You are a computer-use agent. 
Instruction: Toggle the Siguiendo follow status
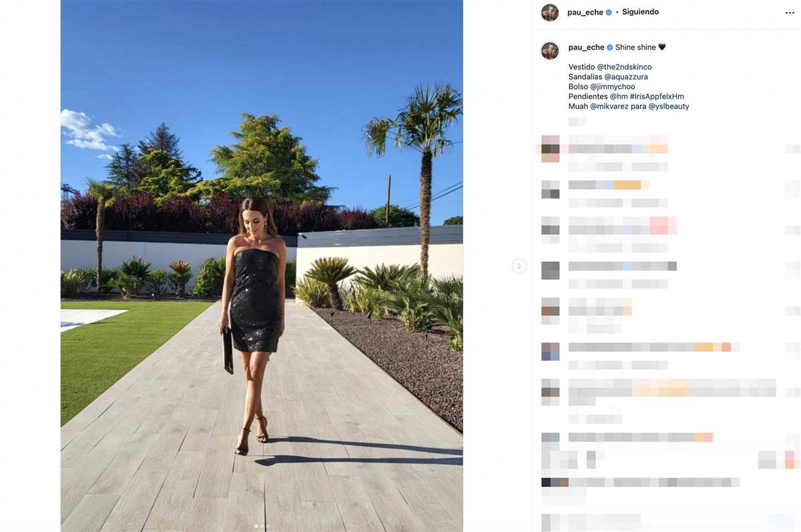click(x=640, y=12)
